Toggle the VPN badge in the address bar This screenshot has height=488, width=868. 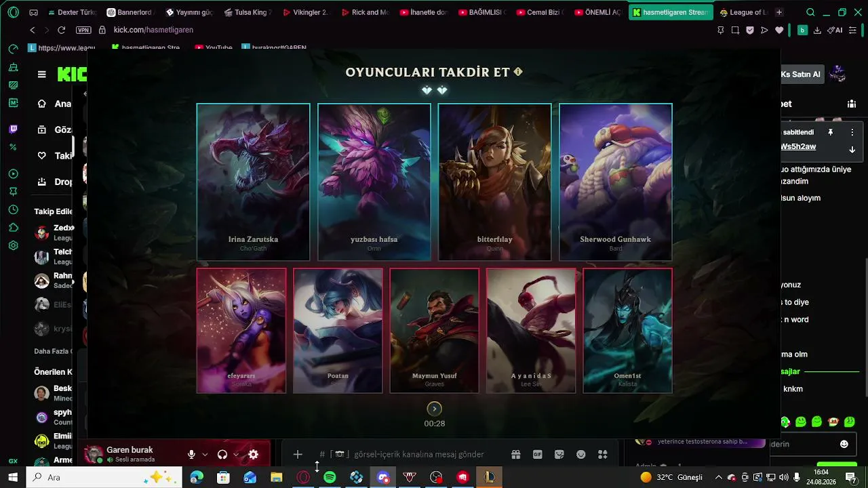click(x=83, y=30)
